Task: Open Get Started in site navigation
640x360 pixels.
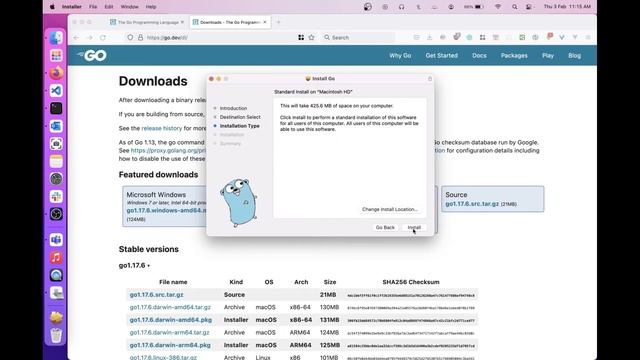Action: pyautogui.click(x=442, y=56)
